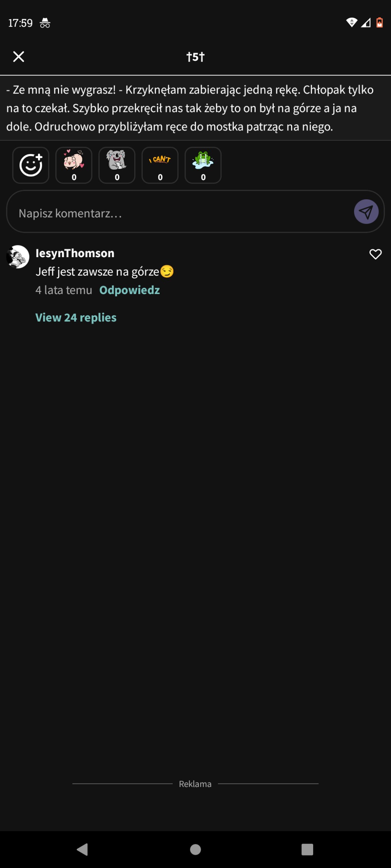Tap the Android home button
The height and width of the screenshot is (868, 391).
click(x=195, y=850)
